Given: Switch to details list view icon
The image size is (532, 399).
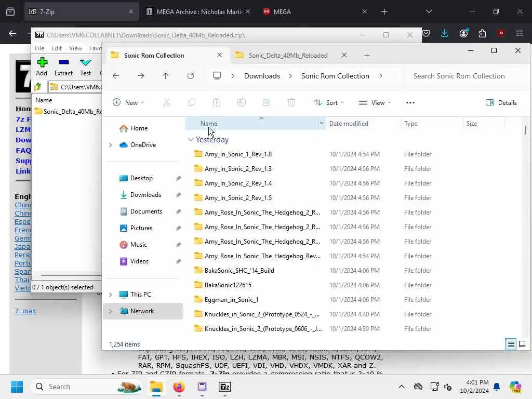Looking at the screenshot, I should (511, 344).
